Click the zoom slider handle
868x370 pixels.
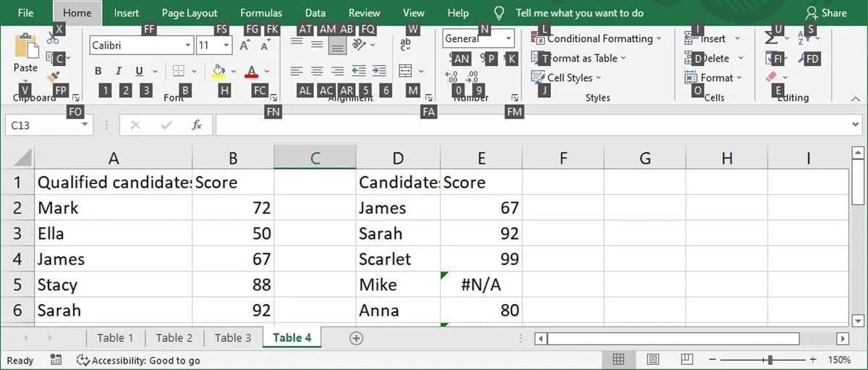(x=770, y=360)
